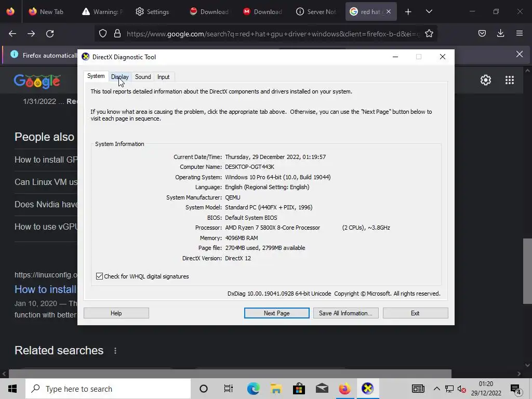Click the DirectX Version value DirectX 12
532x399 pixels.
238,258
